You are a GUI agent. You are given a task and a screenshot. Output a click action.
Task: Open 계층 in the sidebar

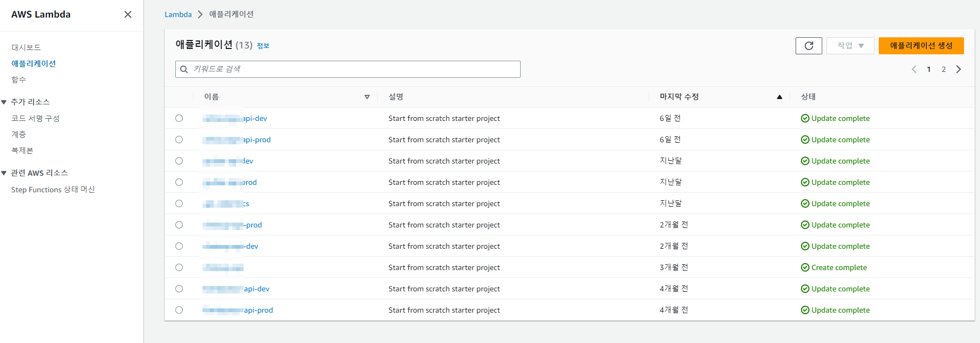[x=19, y=134]
